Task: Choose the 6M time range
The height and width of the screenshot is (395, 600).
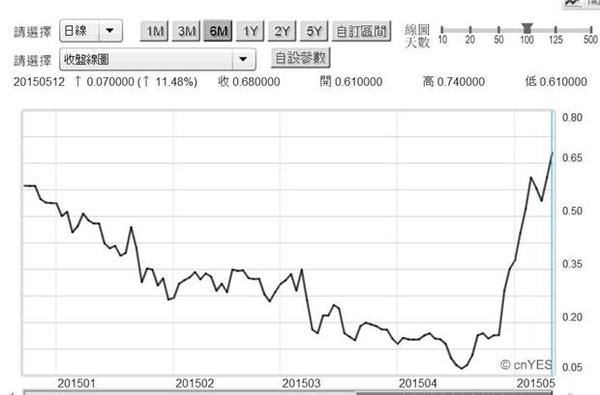Action: 218,31
